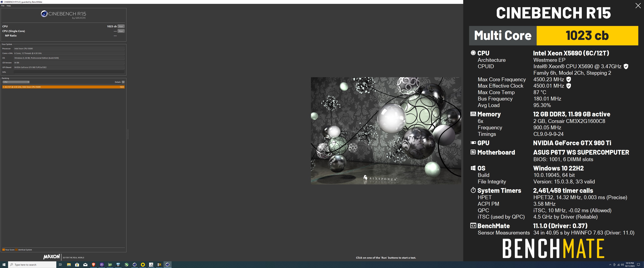Click the OS field showing Windows 8
Image resolution: width=644 pixels, height=268 pixels.
[69, 58]
